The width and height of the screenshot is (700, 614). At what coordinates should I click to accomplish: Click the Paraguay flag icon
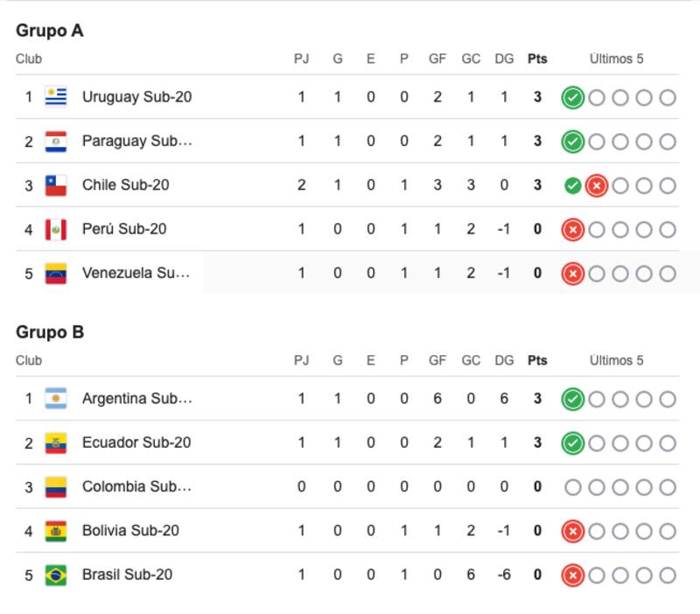point(56,141)
